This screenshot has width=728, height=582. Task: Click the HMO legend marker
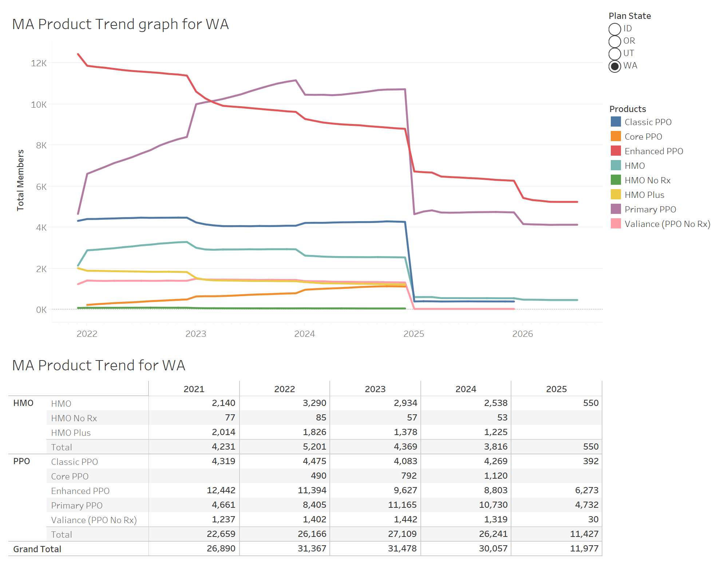(x=616, y=166)
